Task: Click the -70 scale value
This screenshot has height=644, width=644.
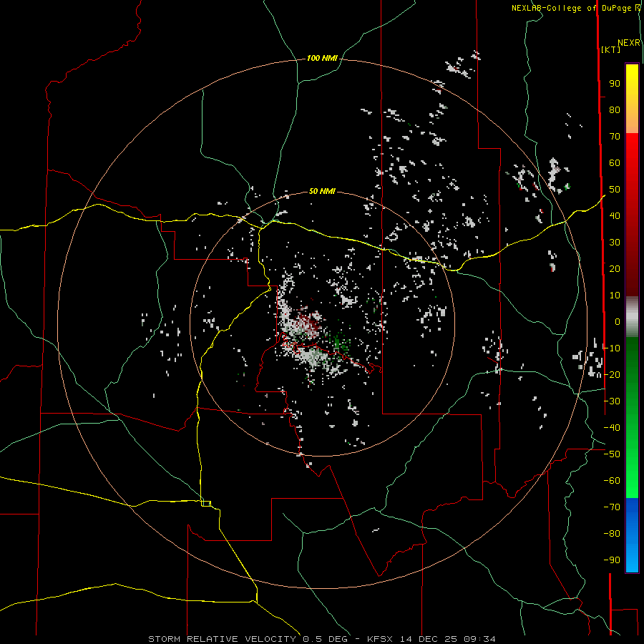Action: click(x=612, y=507)
